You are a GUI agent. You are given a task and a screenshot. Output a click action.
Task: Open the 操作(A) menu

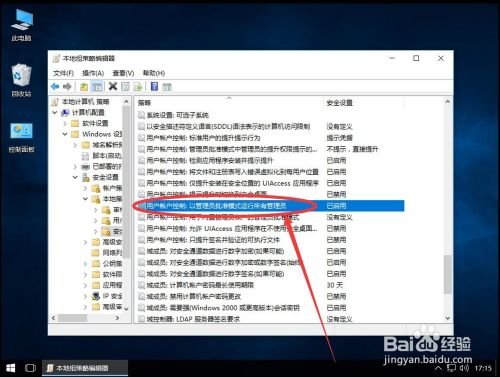tap(93, 73)
